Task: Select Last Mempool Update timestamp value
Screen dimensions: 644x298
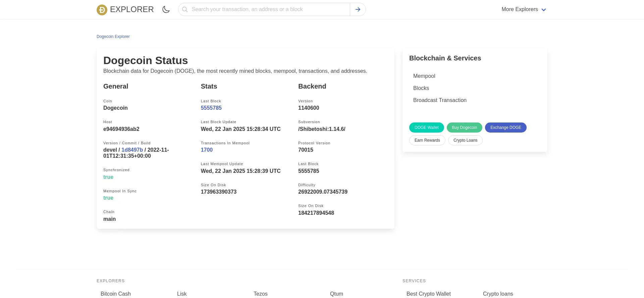Action: [241, 171]
